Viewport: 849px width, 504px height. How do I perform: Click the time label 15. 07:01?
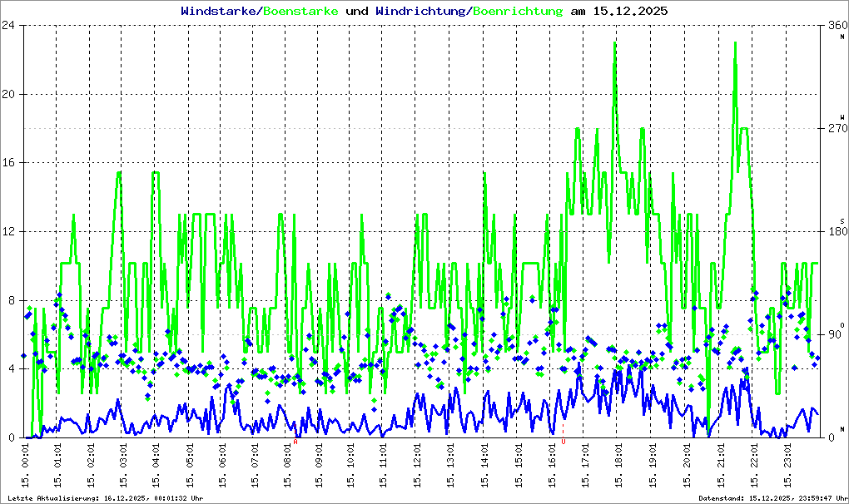tap(255, 465)
